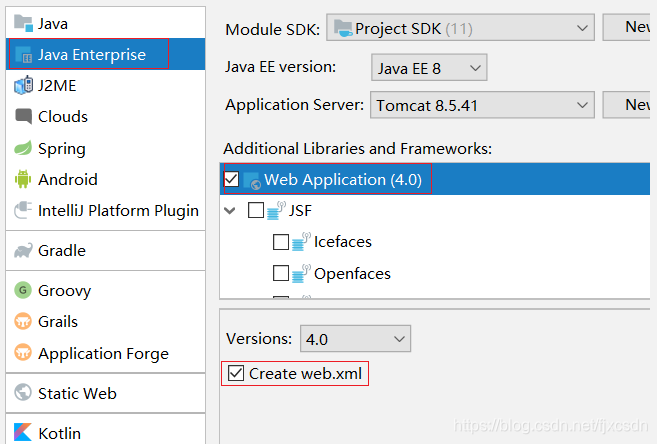Select the Application Forge label
The image size is (657, 444).
coord(103,354)
